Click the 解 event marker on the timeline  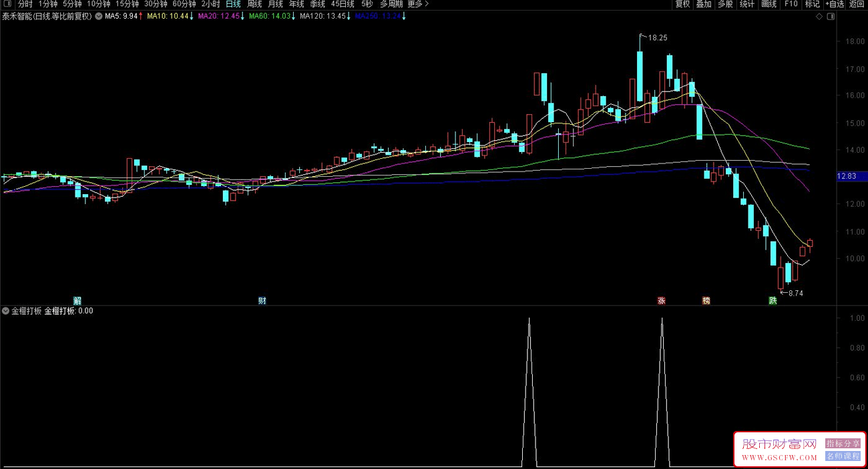tap(77, 300)
